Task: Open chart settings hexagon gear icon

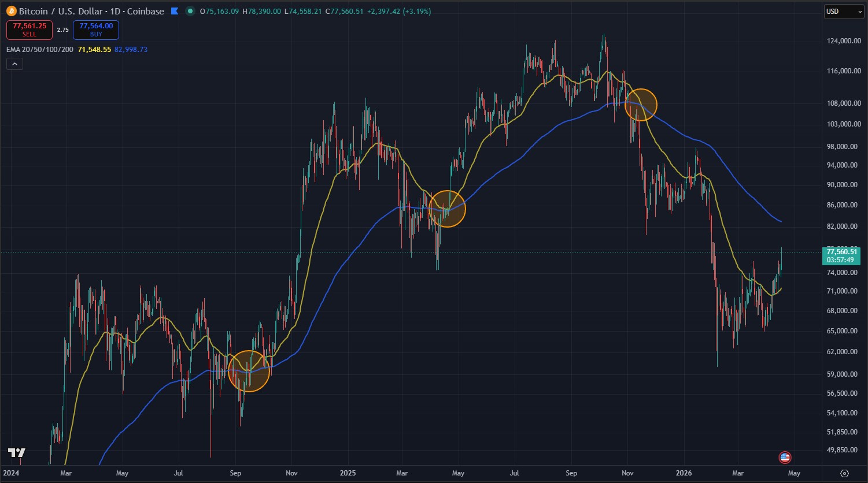Action: tap(844, 473)
